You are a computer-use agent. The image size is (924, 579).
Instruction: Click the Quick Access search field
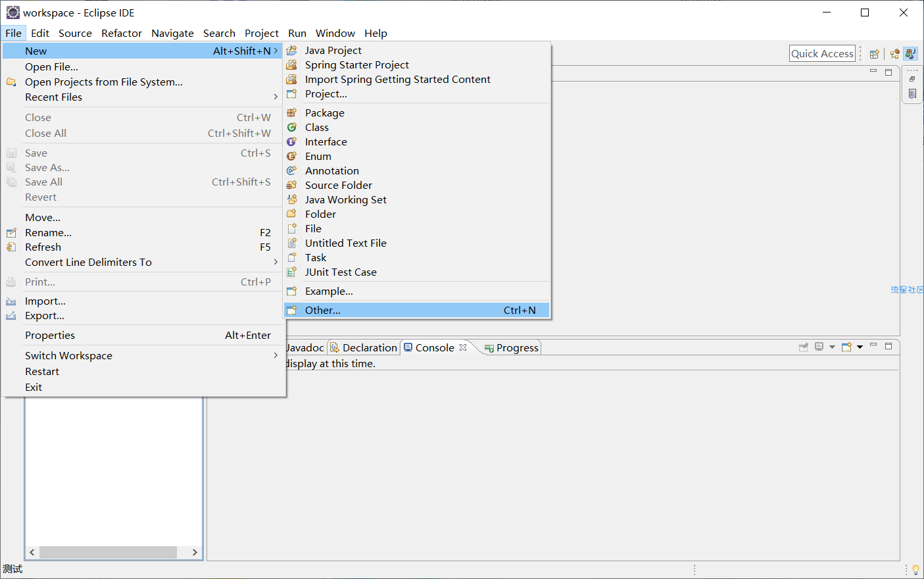822,53
